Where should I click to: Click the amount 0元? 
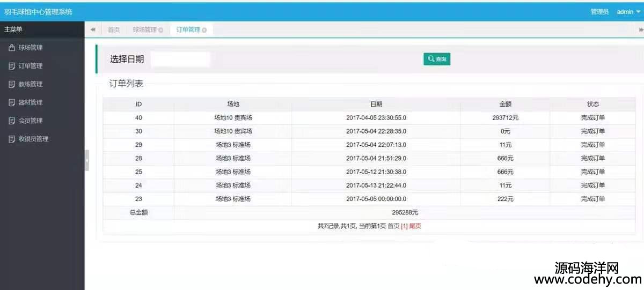tap(505, 131)
